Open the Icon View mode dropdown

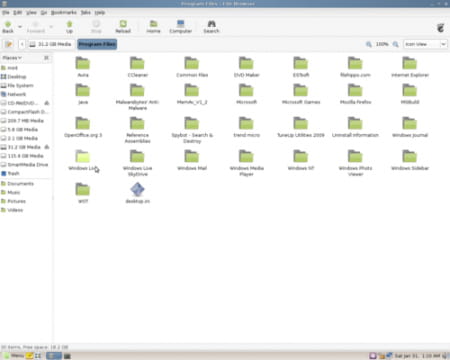pyautogui.click(x=425, y=44)
